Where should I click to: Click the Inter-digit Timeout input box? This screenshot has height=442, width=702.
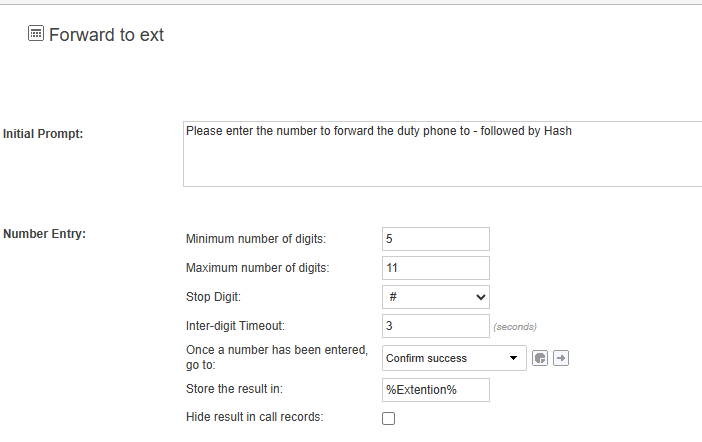(x=436, y=326)
